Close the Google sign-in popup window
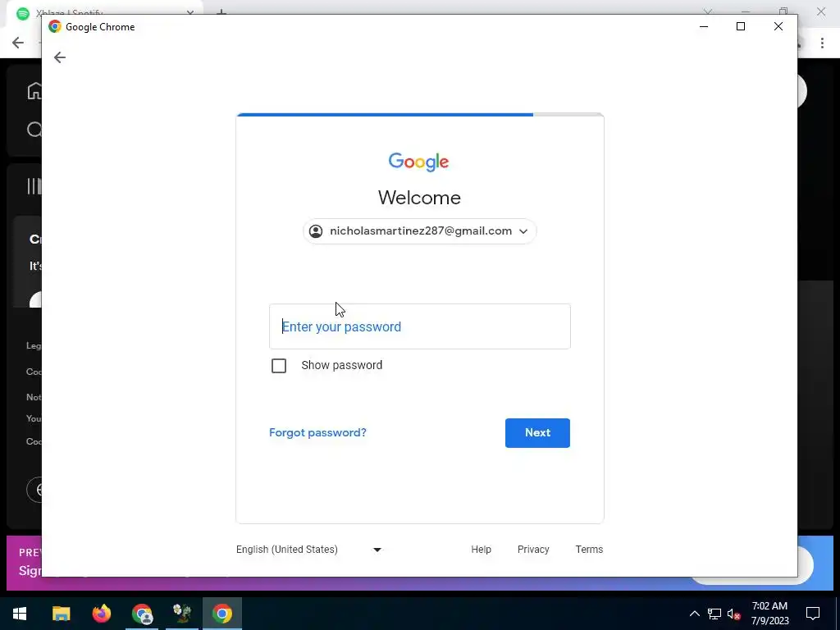Screen dimensions: 840x630 click(x=778, y=26)
